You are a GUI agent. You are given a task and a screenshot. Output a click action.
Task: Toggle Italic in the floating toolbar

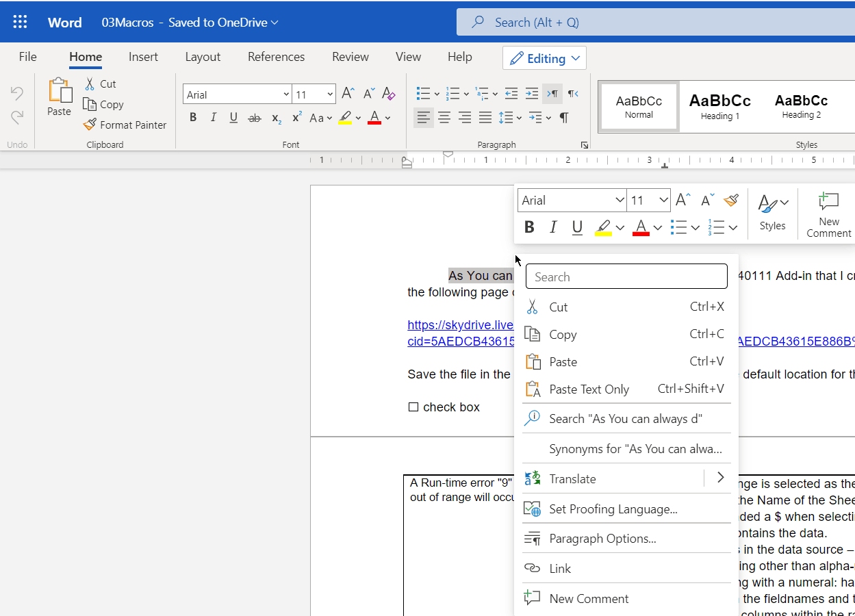pos(553,227)
